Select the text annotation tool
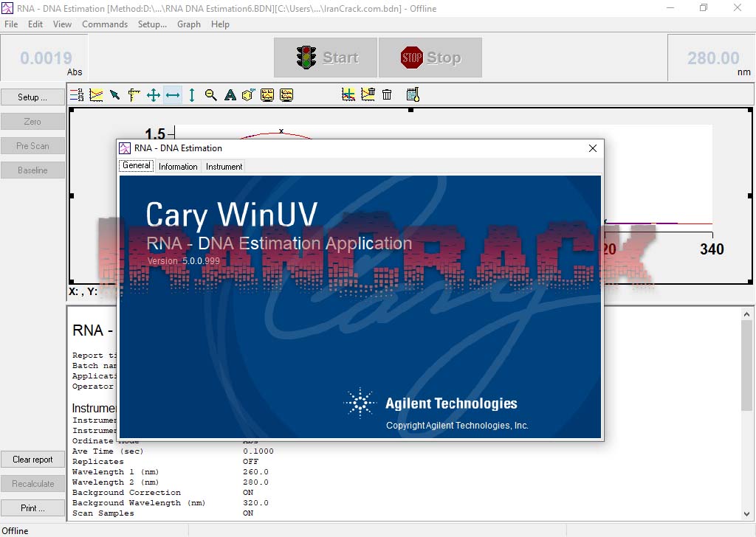The image size is (756, 537). (x=230, y=94)
